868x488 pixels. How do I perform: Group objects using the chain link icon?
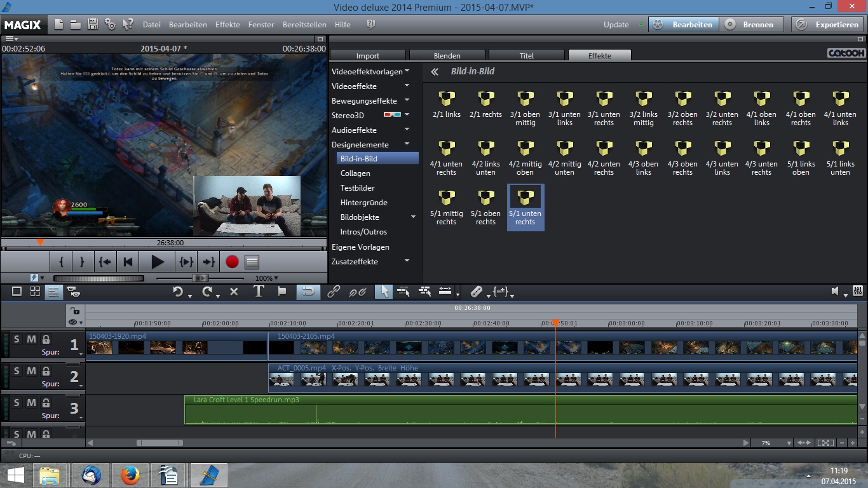[x=334, y=292]
